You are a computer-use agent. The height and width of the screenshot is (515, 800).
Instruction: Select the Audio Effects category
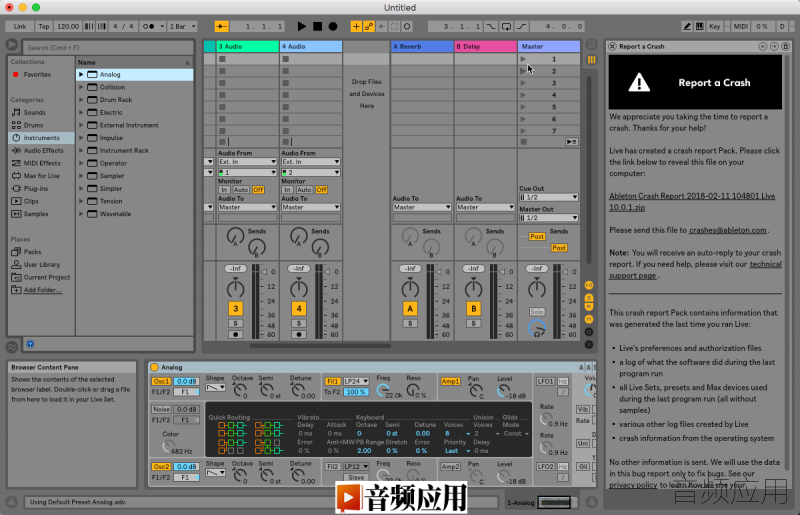pyautogui.click(x=44, y=151)
